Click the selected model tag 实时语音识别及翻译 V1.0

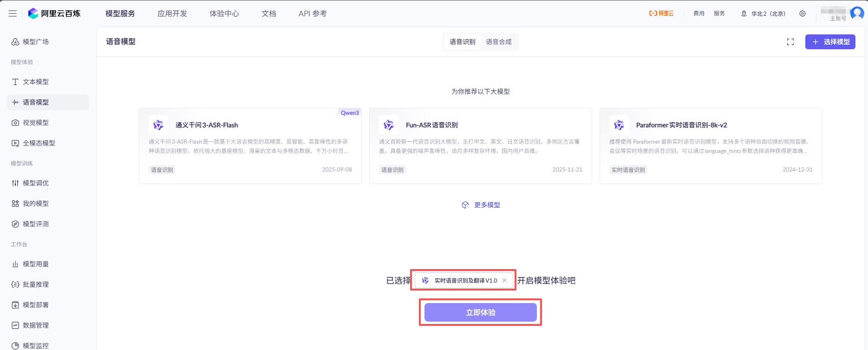pyautogui.click(x=464, y=280)
